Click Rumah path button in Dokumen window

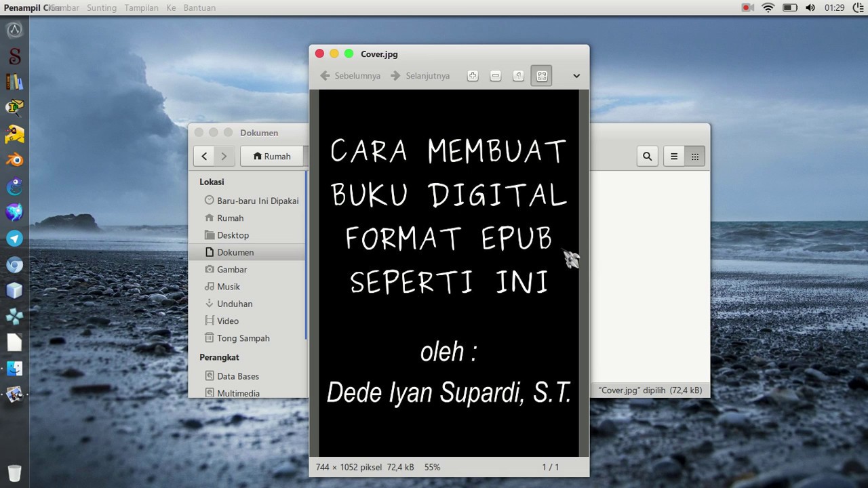click(272, 156)
